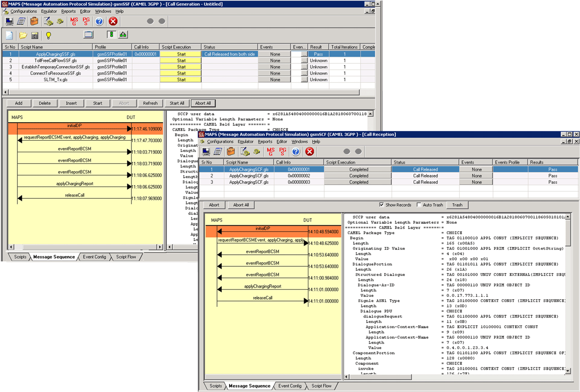Click the pencil-and-phone icon in the Call Generation toolbar

pyautogui.click(x=48, y=21)
